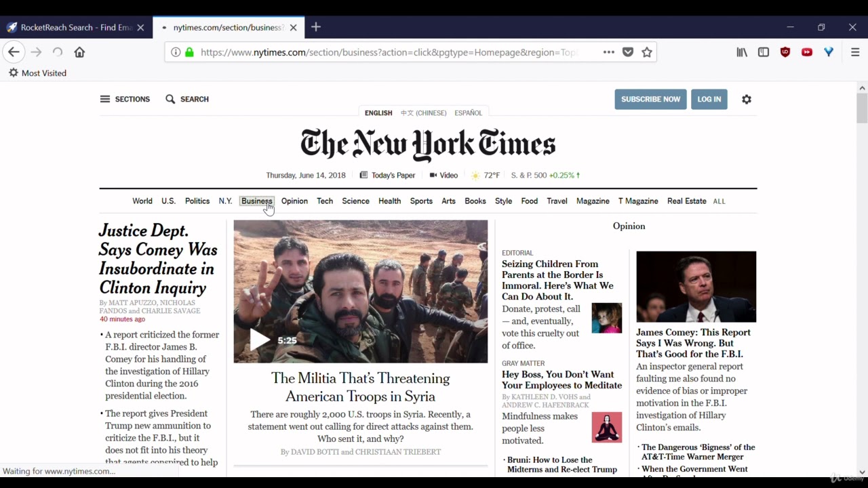Open the Comey Insubordinate headline article
This screenshot has height=488, width=868.
pyautogui.click(x=158, y=259)
